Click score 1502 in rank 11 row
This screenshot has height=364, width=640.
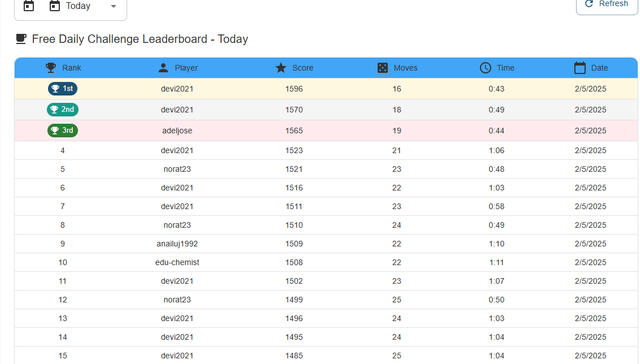(x=294, y=281)
